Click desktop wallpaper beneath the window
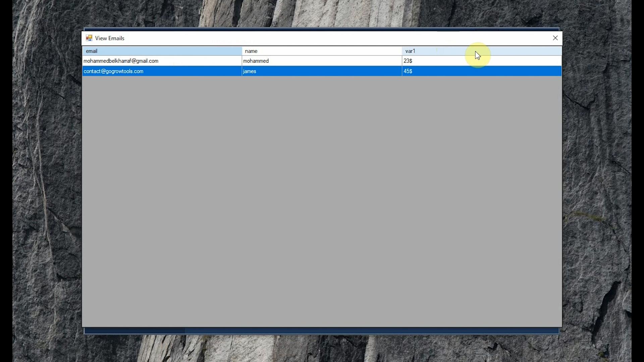This screenshot has height=362, width=644. (322, 349)
